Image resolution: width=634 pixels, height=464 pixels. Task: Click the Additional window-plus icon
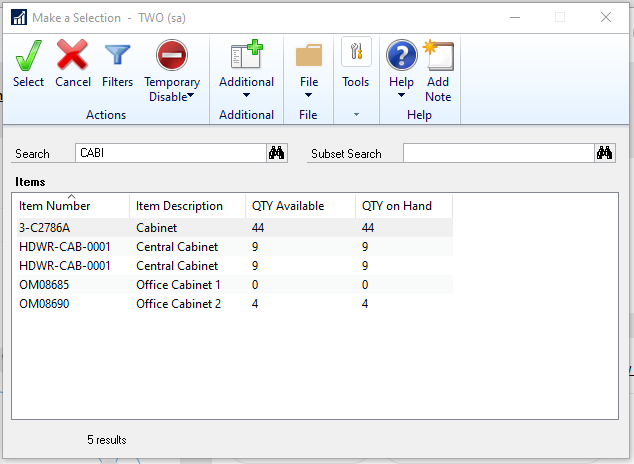[x=247, y=54]
